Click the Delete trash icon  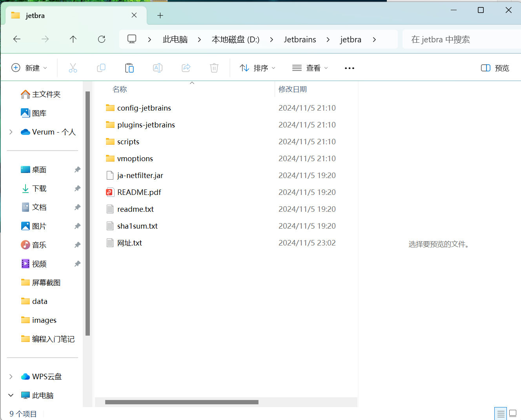214,68
